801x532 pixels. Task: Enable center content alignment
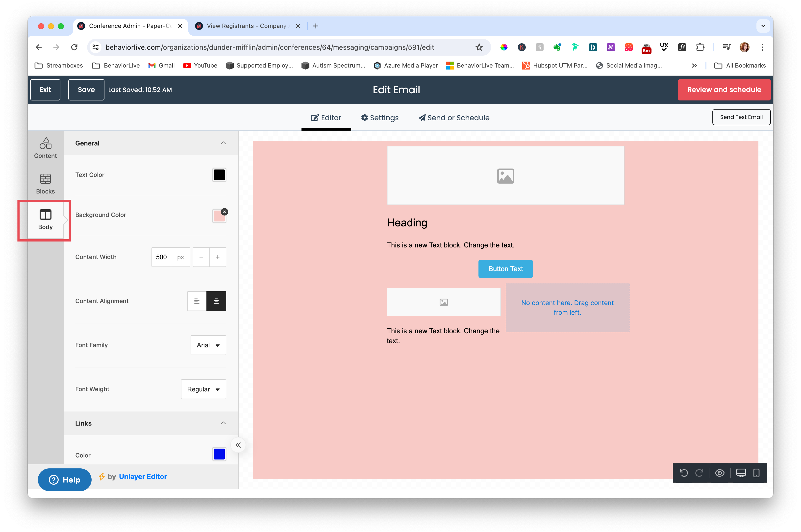[x=216, y=301]
